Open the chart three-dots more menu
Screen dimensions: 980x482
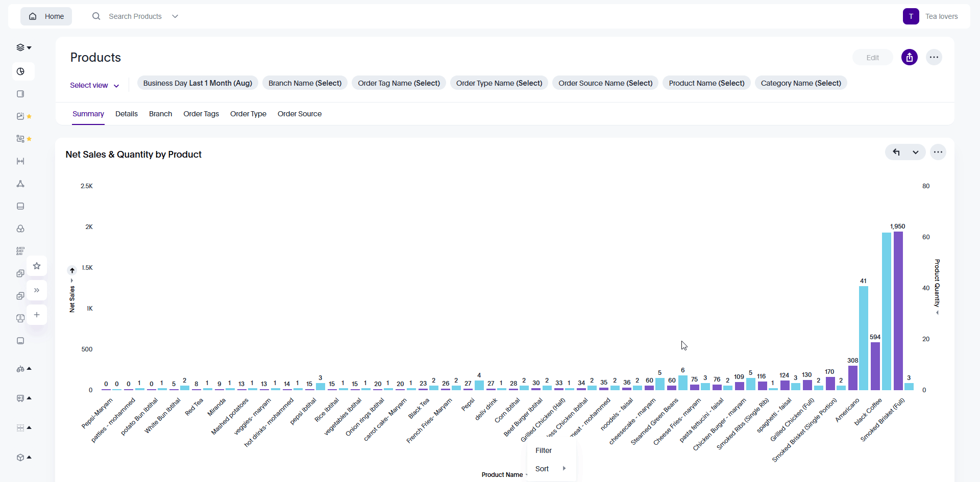tap(938, 152)
